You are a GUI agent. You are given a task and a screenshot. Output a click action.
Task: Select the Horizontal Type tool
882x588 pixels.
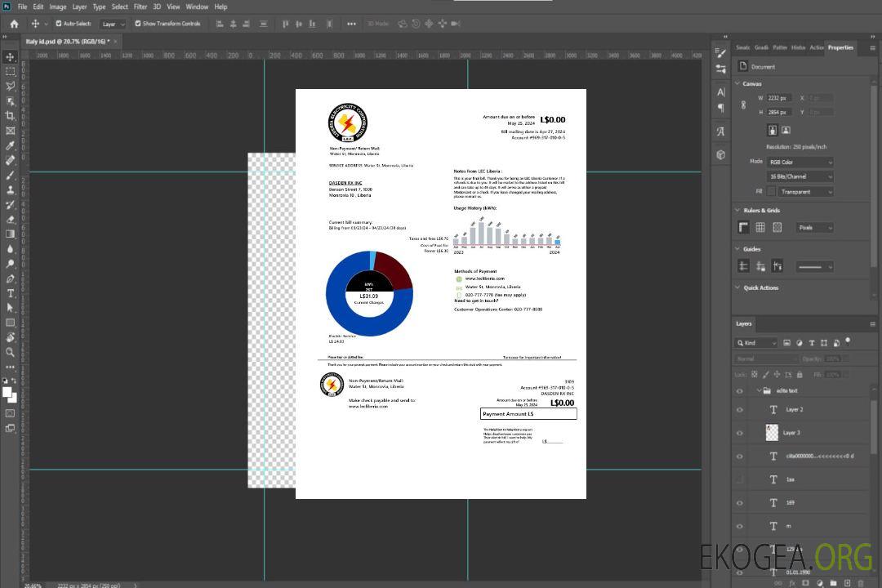tap(10, 293)
